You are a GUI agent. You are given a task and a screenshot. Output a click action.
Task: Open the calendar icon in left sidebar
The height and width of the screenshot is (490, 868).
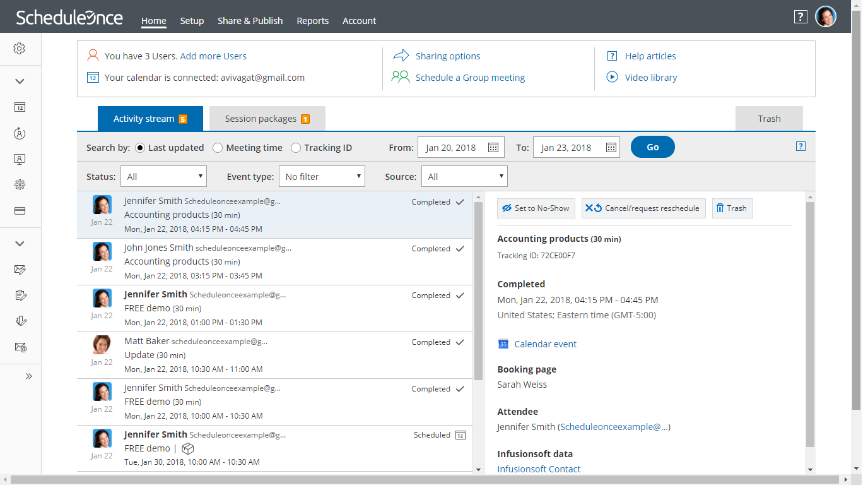(x=20, y=107)
